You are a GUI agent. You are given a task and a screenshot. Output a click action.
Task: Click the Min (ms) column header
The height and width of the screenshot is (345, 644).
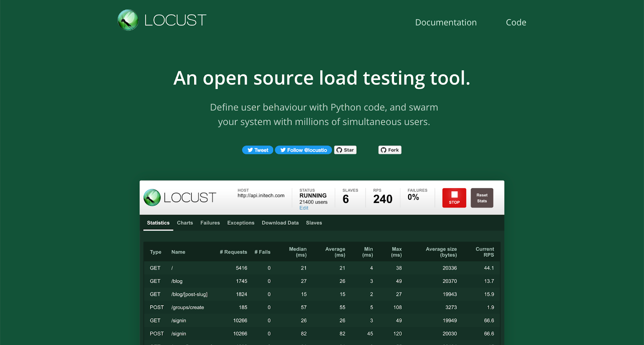(368, 252)
